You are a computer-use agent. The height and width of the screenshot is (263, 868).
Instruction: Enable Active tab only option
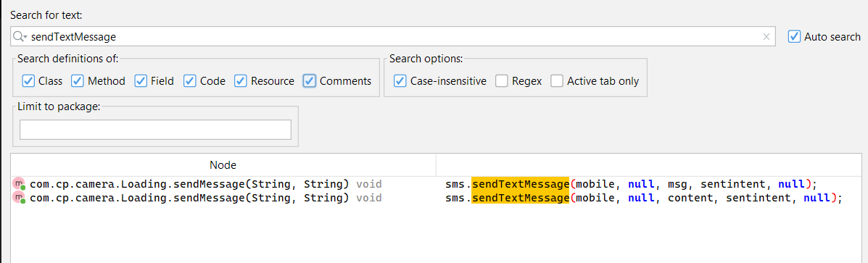pos(557,80)
